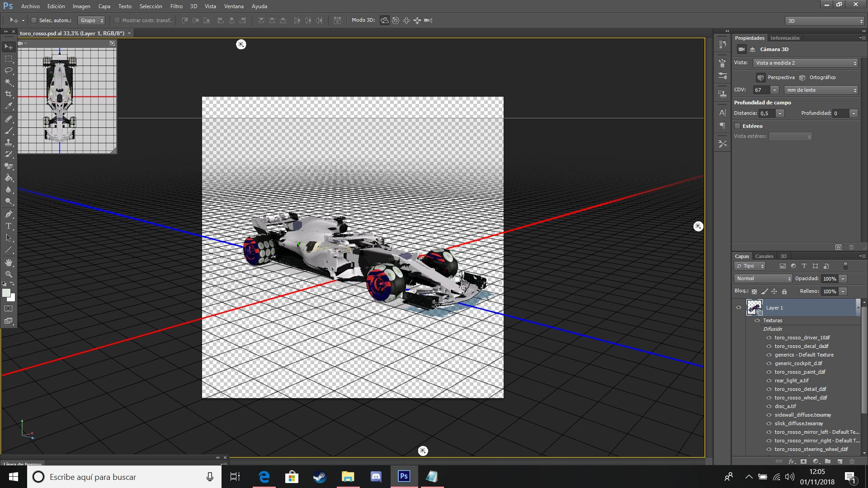This screenshot has height=488, width=868.
Task: Select Ortográfico camera mode
Action: coord(817,77)
